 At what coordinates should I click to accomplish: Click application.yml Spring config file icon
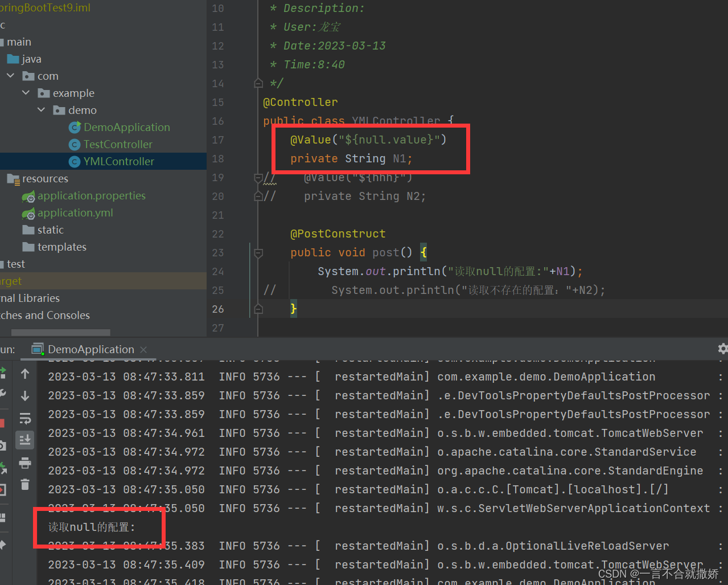pyautogui.click(x=28, y=214)
